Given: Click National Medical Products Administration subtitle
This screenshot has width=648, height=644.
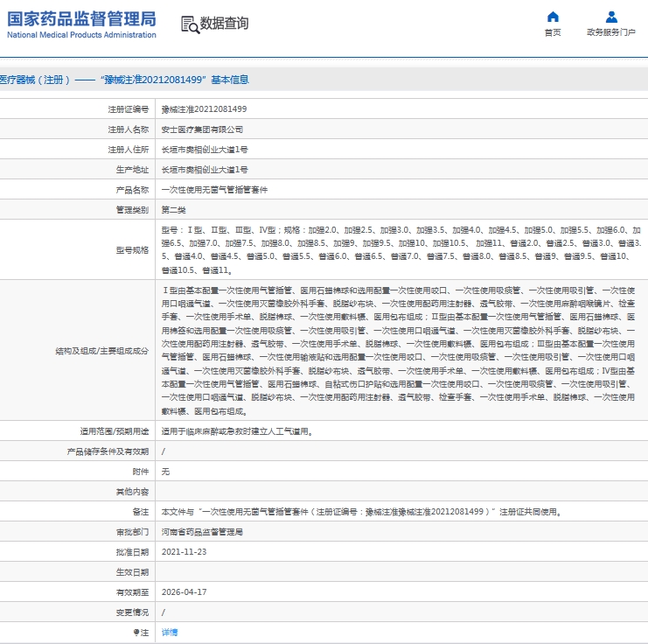Looking at the screenshot, I should coord(82,35).
